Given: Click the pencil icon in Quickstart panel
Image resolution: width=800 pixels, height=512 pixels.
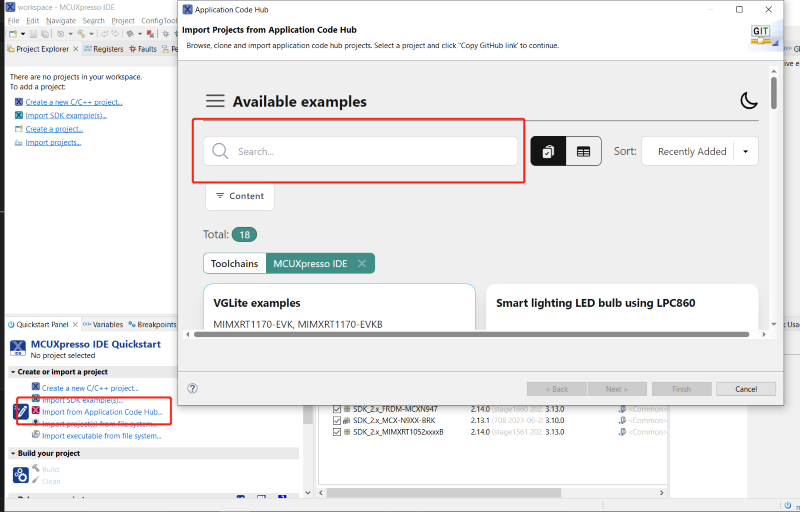Looking at the screenshot, I should (21, 412).
